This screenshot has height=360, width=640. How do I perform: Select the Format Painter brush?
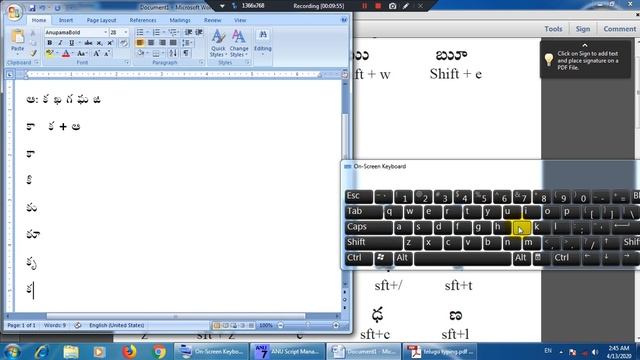33,53
